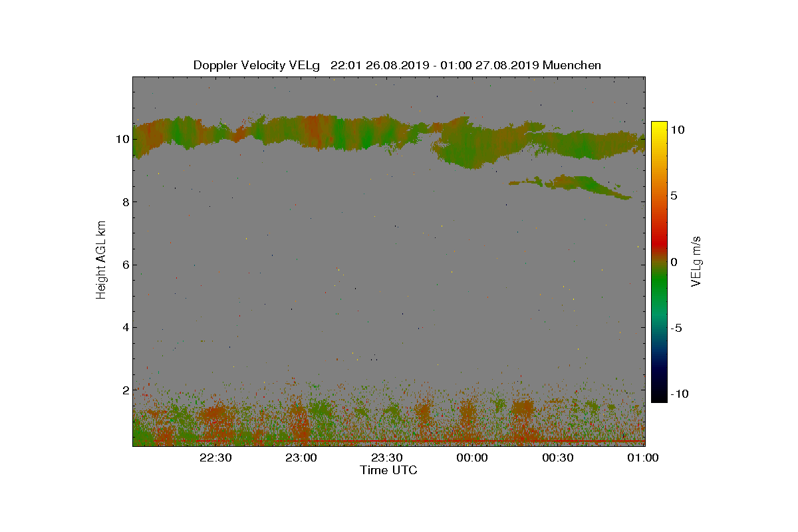This screenshot has width=798, height=532.
Task: Click the height tick label 10
Action: 122,139
